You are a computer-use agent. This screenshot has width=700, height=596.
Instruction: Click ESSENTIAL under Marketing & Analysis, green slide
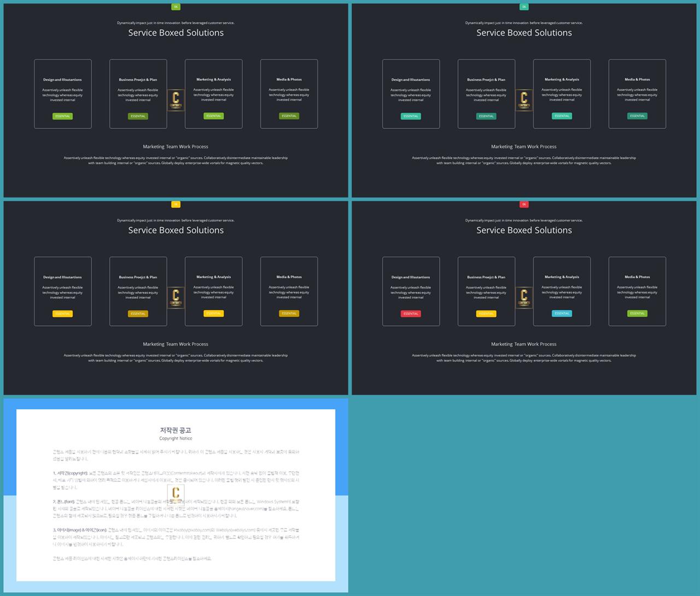[213, 116]
